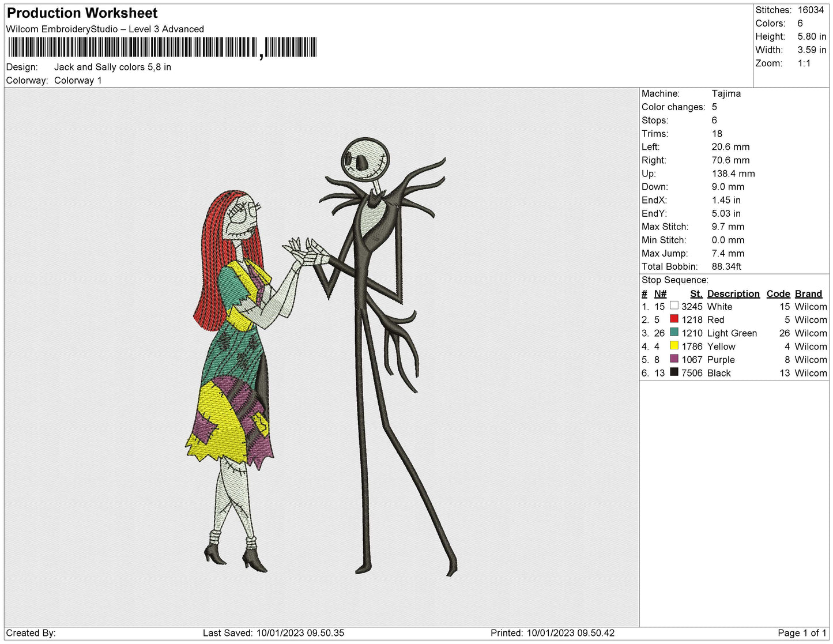This screenshot has width=833, height=644.
Task: Click the 'Page 1 of 1' indicator
Action: (x=802, y=632)
